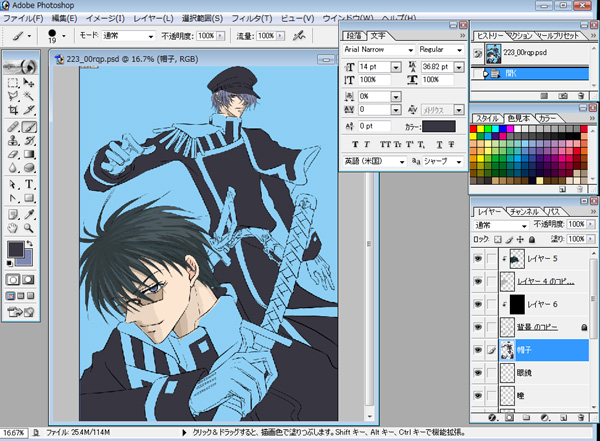Viewport: 600px width, 441px height.
Task: Delete layer via Layers panel trash icon
Action: [x=581, y=418]
